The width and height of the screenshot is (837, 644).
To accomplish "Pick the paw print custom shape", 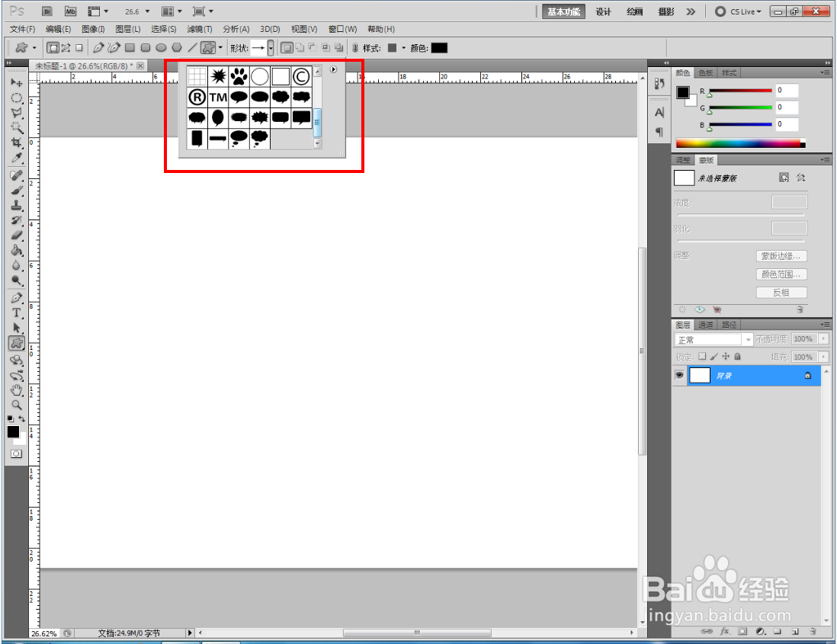I will [x=239, y=77].
